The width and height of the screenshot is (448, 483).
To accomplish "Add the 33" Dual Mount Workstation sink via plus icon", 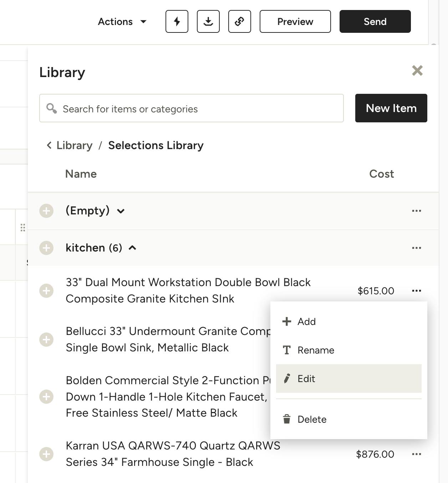I will coord(46,291).
